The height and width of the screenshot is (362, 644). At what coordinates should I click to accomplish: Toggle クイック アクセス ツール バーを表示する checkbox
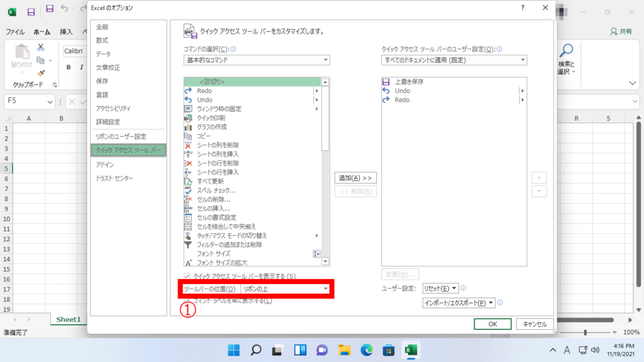(x=187, y=277)
